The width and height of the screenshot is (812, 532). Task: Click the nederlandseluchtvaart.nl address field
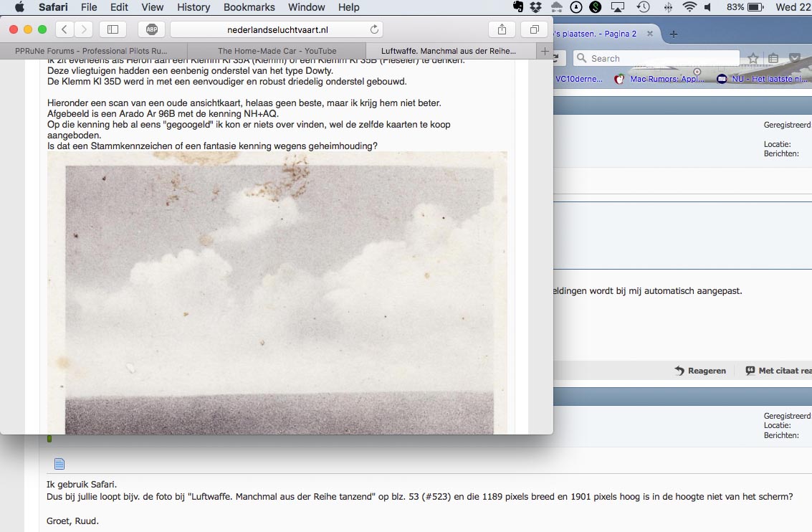pyautogui.click(x=276, y=29)
